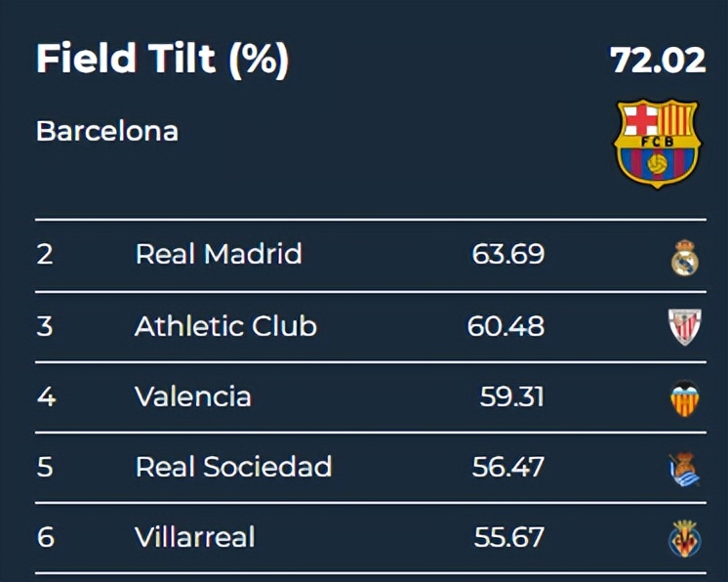Image resolution: width=728 pixels, height=582 pixels.
Task: Click Real Madrid's 63.69 value
Action: pos(507,254)
